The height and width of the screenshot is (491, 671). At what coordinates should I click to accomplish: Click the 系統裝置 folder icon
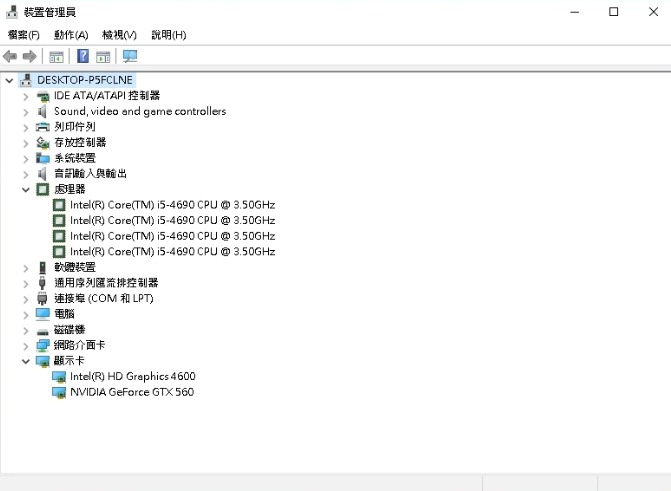[x=43, y=158]
